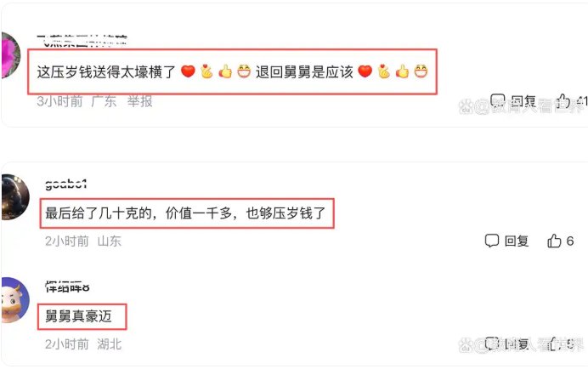Click username goabc1

(66, 184)
